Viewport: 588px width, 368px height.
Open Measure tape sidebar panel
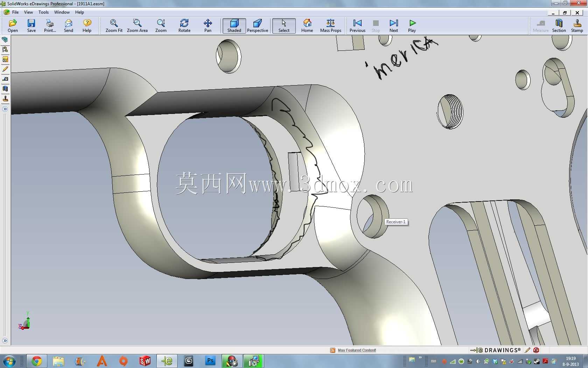[x=5, y=79]
